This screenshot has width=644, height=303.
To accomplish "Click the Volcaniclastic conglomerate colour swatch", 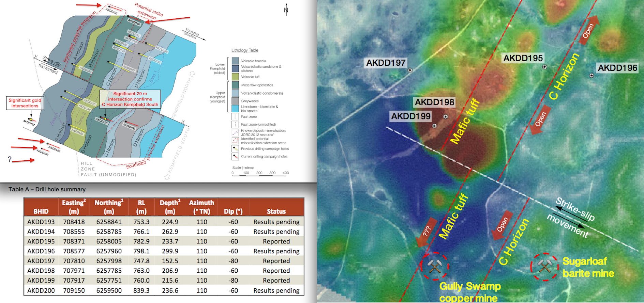I will click(235, 93).
